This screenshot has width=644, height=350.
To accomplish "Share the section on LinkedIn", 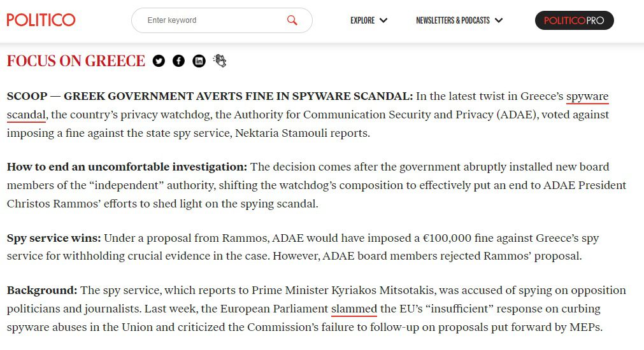I will tap(199, 61).
